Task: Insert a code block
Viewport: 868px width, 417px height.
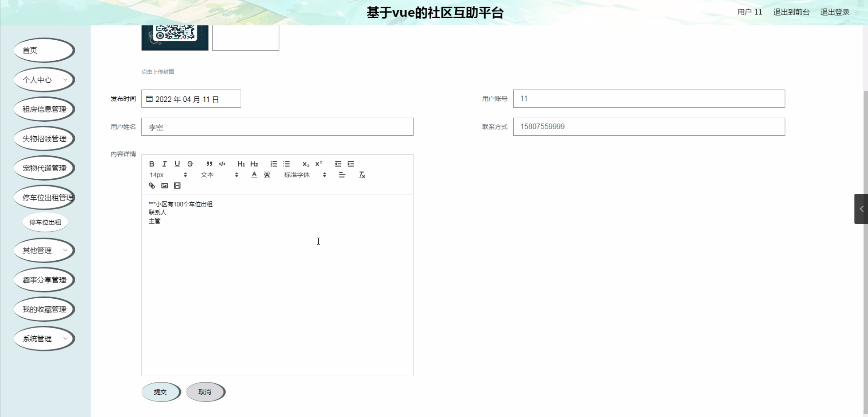Action: [222, 164]
